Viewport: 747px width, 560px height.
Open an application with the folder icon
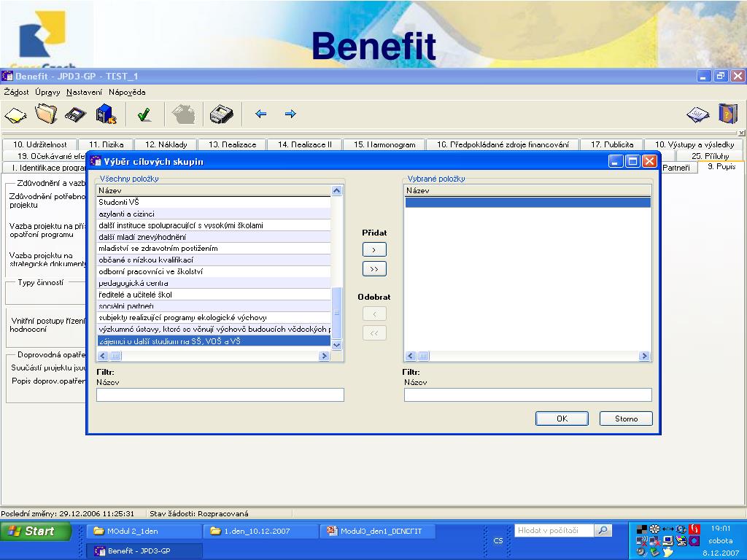click(x=46, y=114)
